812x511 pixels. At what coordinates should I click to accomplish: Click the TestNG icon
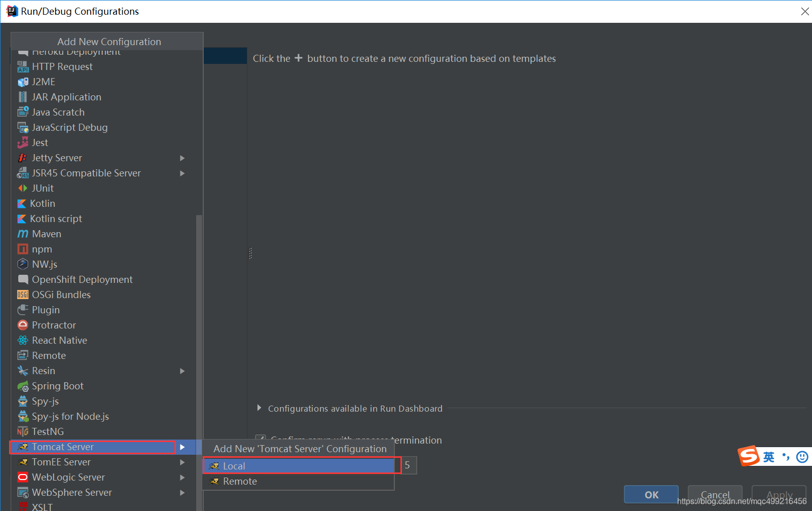point(23,431)
